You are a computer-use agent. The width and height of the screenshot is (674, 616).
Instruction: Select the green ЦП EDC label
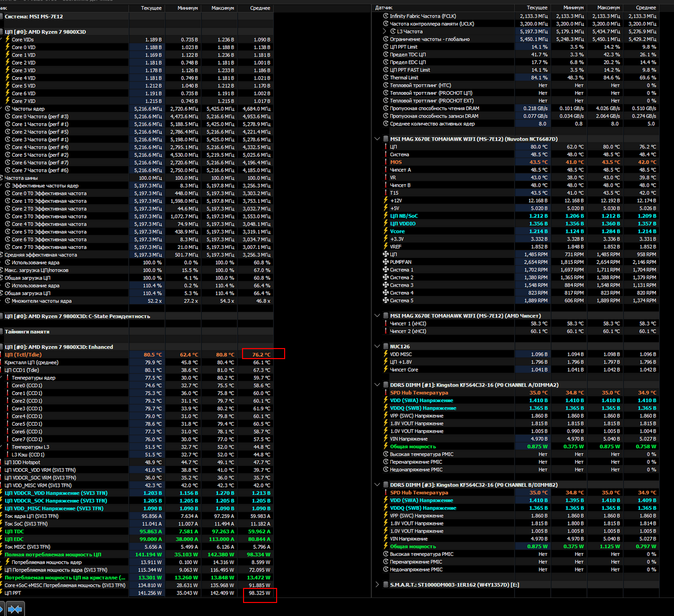coord(14,539)
